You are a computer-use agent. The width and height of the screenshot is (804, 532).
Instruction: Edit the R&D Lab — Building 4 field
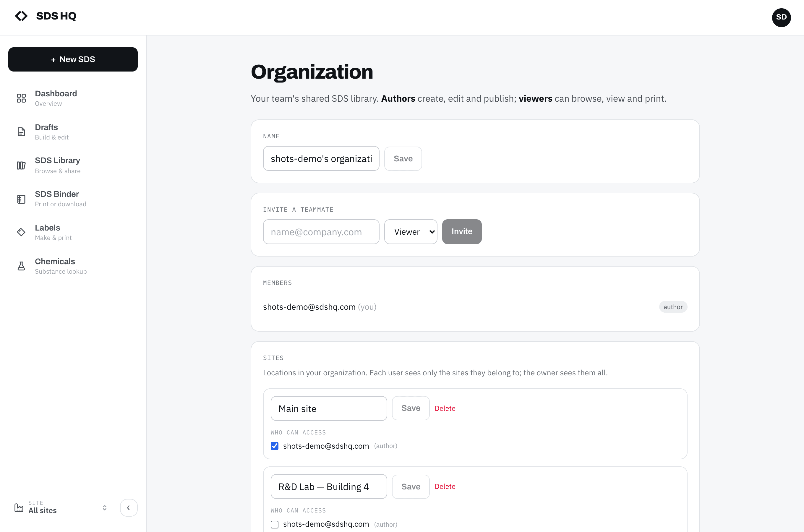(328, 486)
